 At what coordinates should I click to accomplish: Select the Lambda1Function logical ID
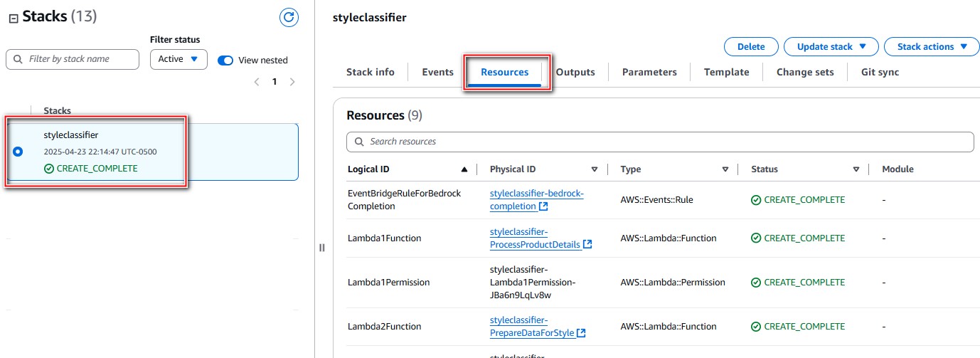tap(385, 238)
